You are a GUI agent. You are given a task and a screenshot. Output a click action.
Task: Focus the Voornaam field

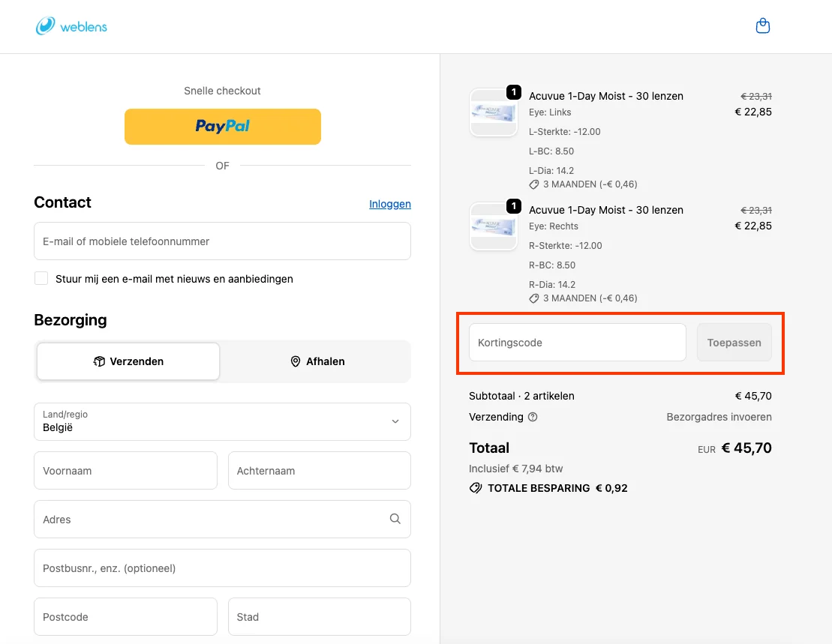tap(125, 471)
